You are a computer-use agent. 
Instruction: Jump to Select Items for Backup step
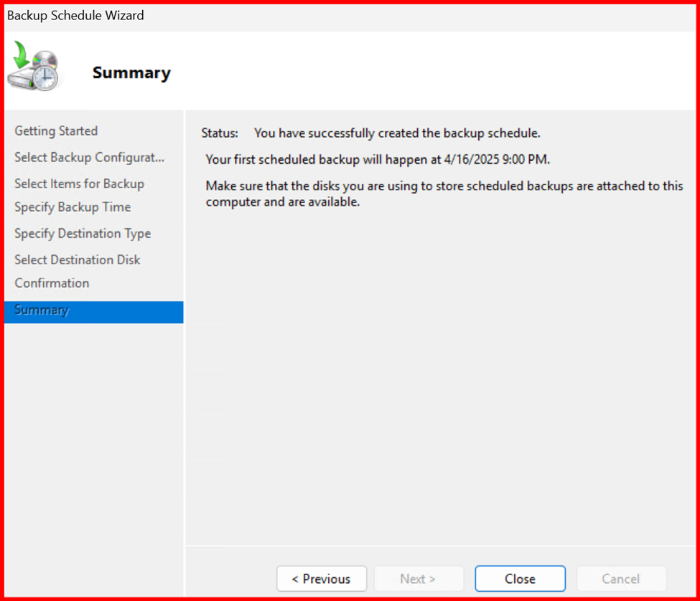point(79,184)
